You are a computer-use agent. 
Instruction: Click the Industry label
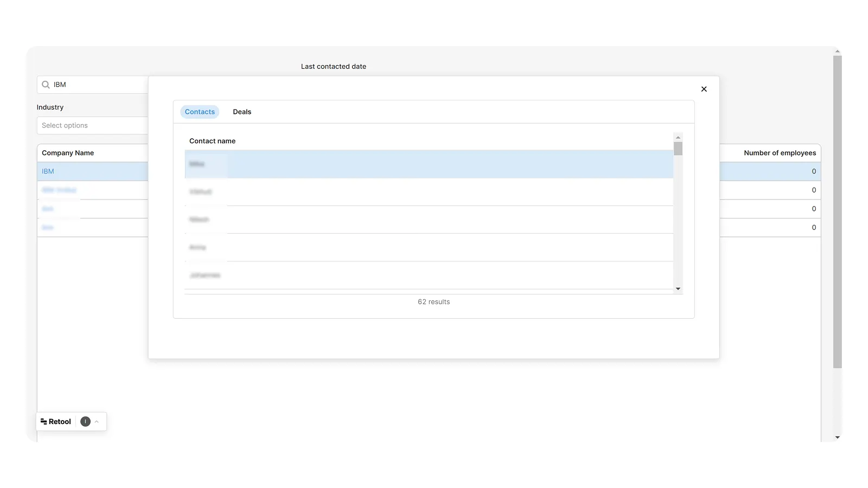pos(50,107)
